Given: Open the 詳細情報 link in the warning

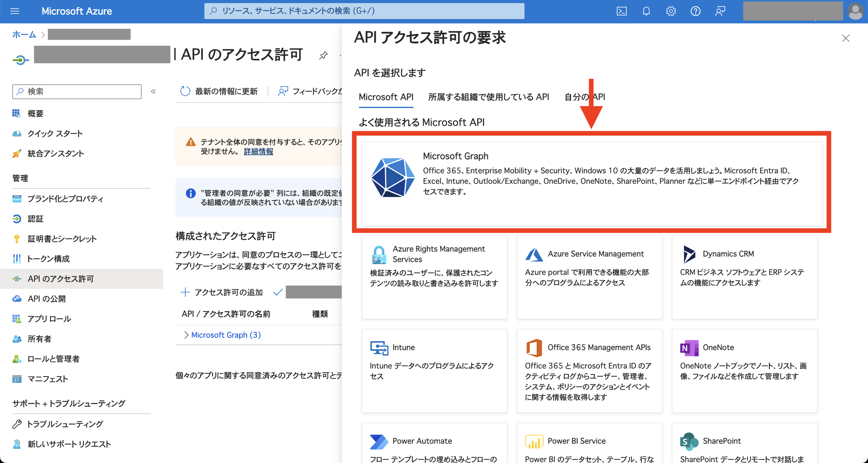Looking at the screenshot, I should (259, 151).
